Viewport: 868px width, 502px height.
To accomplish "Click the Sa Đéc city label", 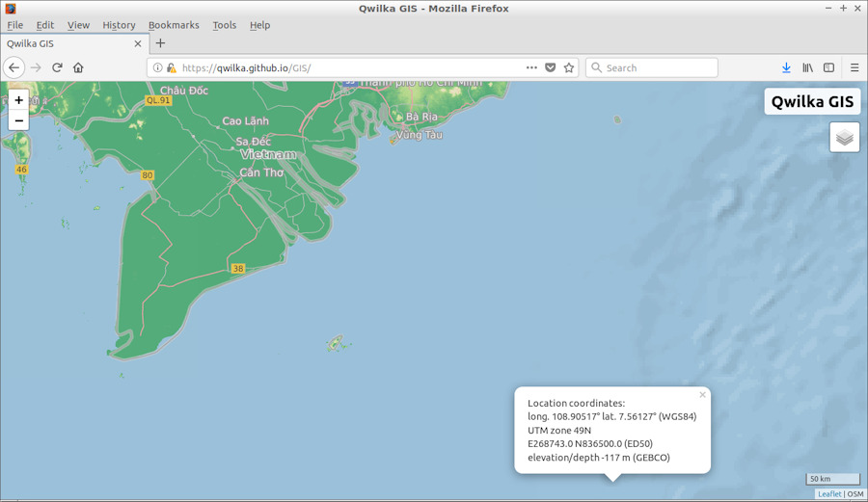I will (254, 141).
